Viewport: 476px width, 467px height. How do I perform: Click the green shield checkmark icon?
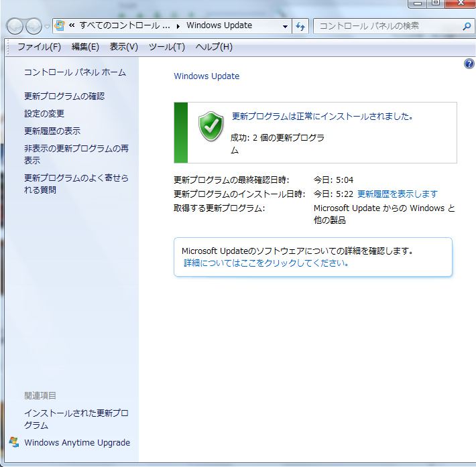211,126
